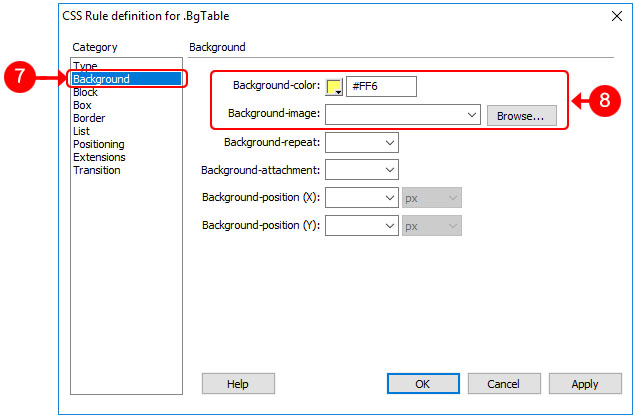Select the List category
The image size is (636, 418).
(82, 131)
